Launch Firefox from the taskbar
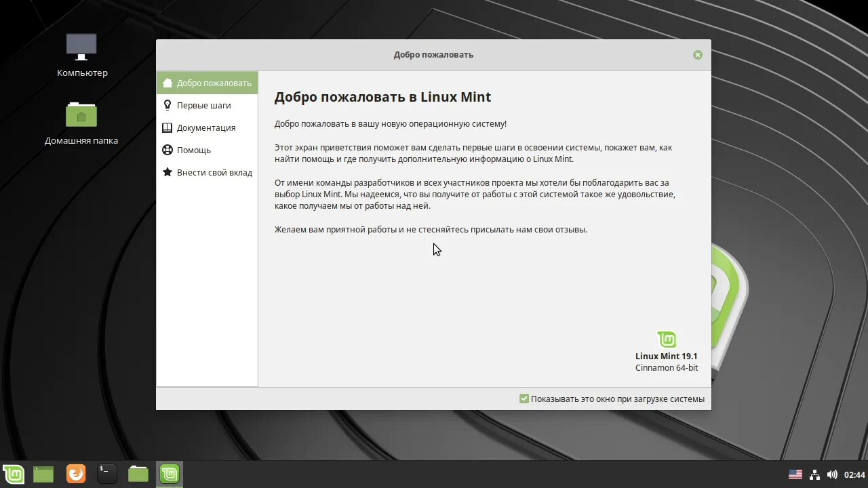The height and width of the screenshot is (488, 868). [x=76, y=474]
